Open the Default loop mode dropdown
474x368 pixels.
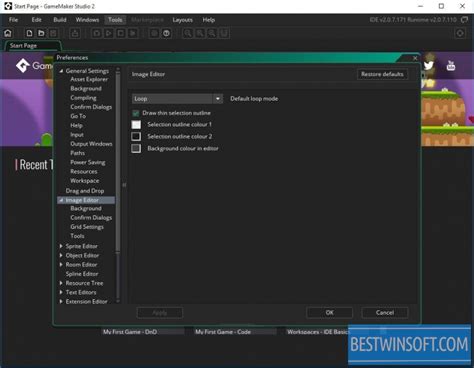[x=177, y=99]
